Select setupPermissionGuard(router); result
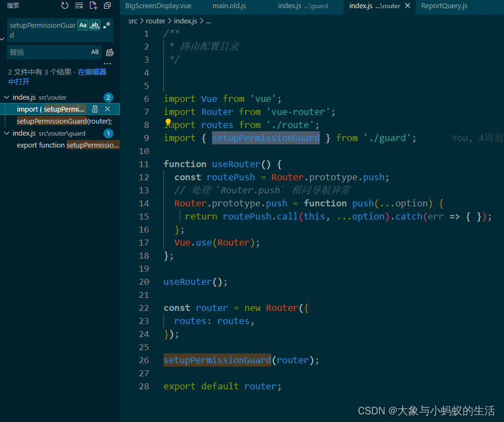Viewport: 504px width, 422px height. coord(64,121)
